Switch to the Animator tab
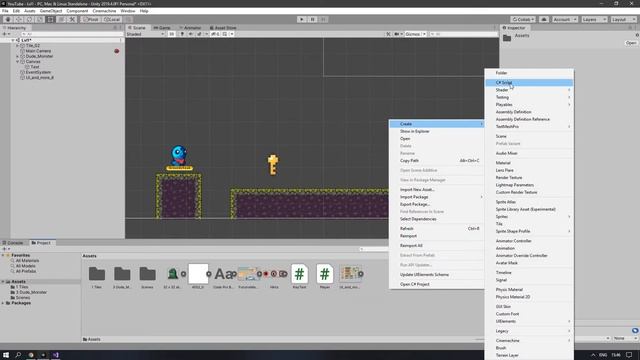 point(190,28)
